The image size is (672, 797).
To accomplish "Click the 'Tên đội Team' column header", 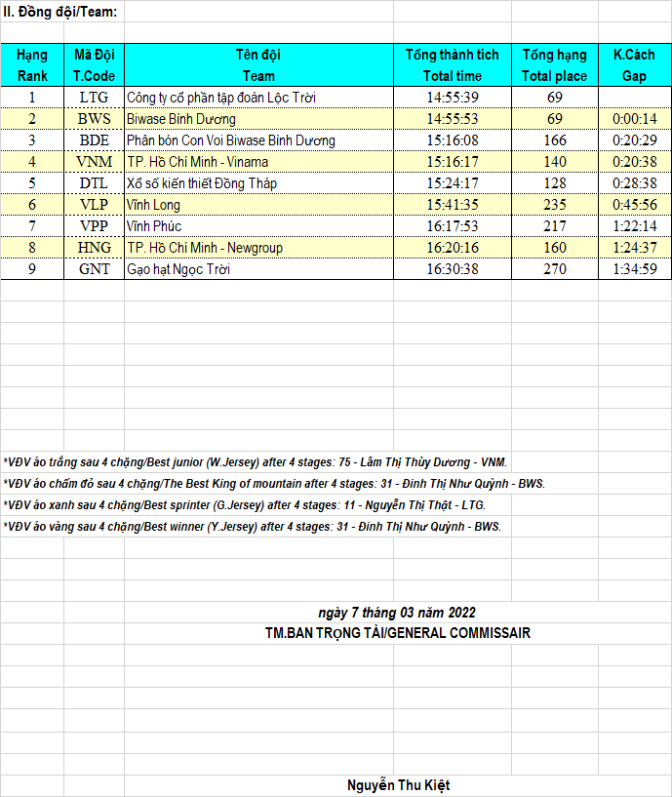I will pyautogui.click(x=258, y=65).
